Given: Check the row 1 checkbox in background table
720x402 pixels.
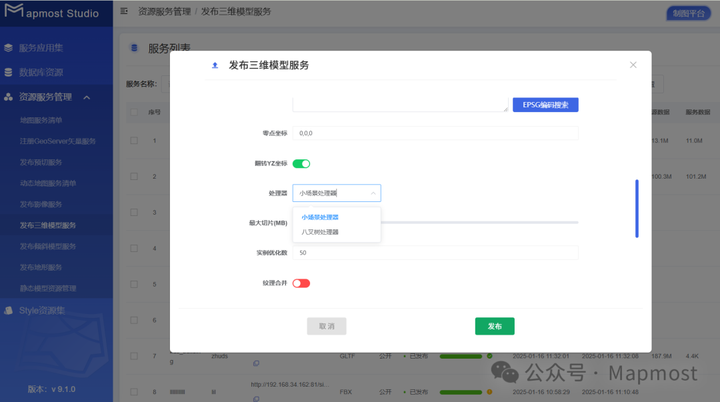Looking at the screenshot, I should pos(134,141).
